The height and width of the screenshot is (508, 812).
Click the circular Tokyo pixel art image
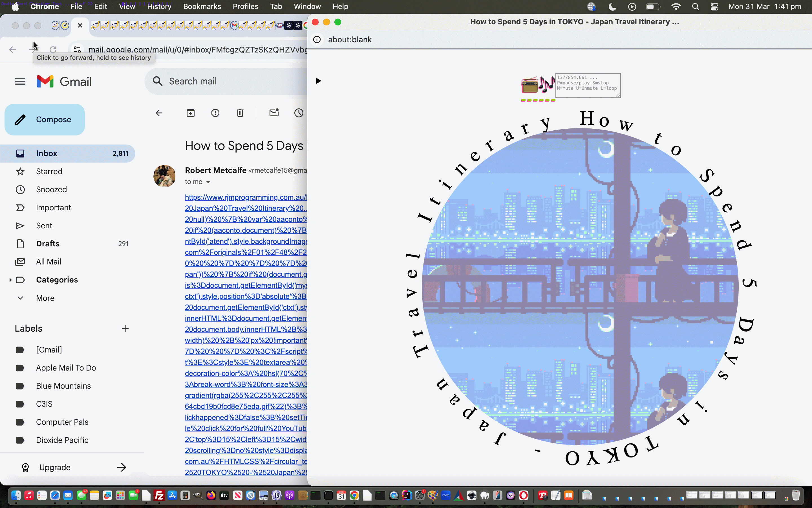[580, 286]
